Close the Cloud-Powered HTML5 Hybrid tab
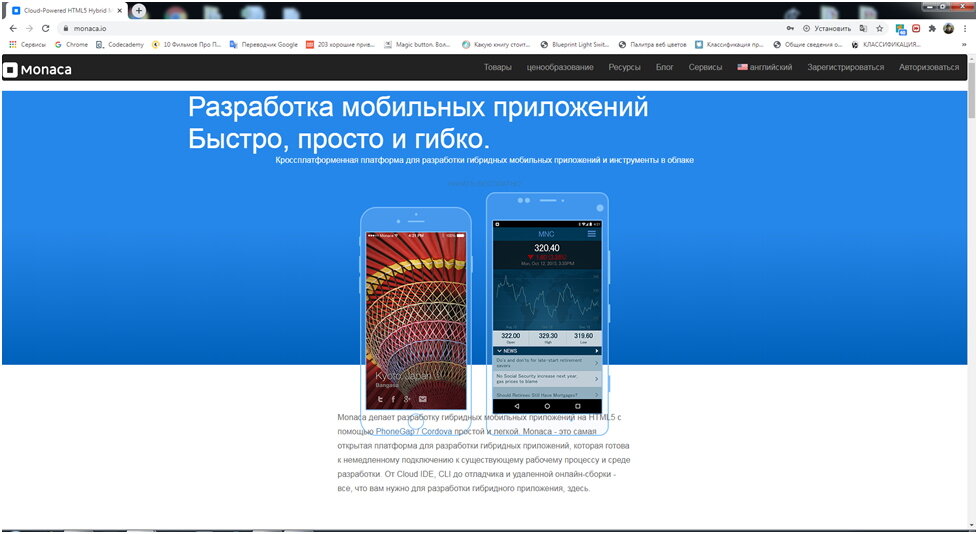Viewport: 978px width, 534px height. coord(120,11)
